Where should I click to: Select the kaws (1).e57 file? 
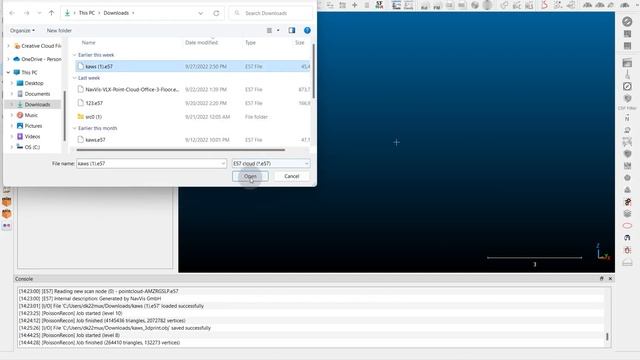tap(193, 66)
